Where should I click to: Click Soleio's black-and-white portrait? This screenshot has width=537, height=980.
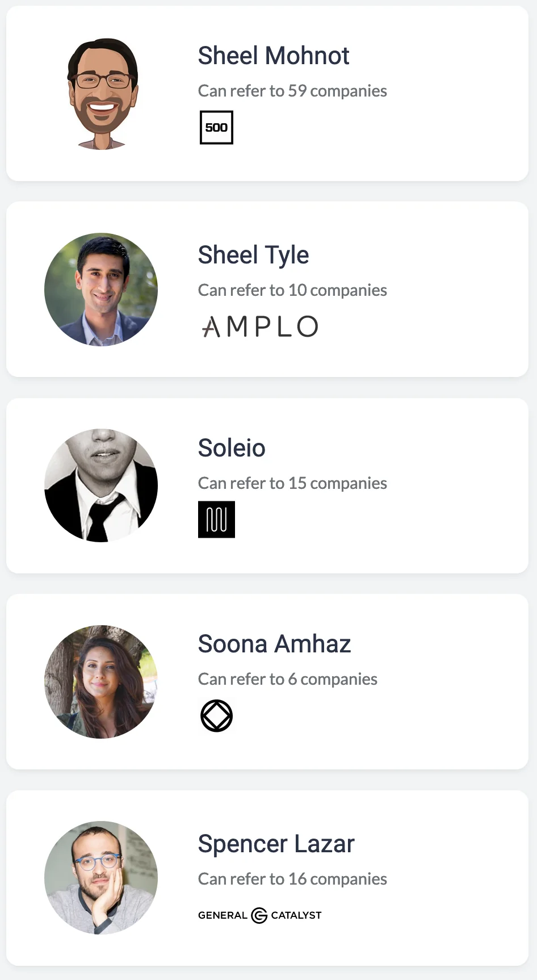pos(101,485)
